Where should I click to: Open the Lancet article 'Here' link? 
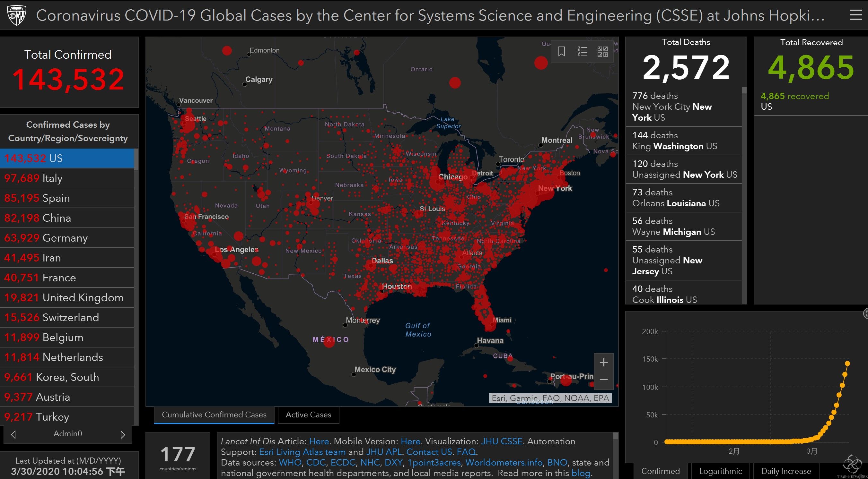click(x=319, y=441)
